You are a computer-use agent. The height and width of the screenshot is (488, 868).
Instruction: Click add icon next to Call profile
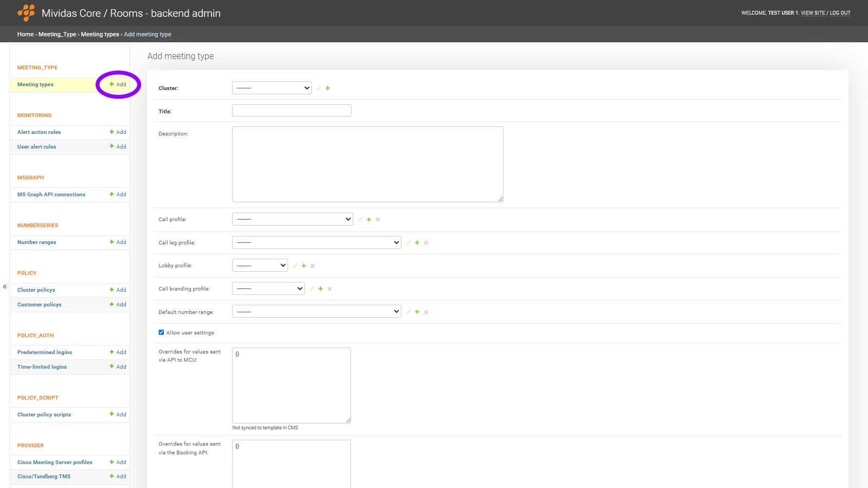(x=369, y=220)
